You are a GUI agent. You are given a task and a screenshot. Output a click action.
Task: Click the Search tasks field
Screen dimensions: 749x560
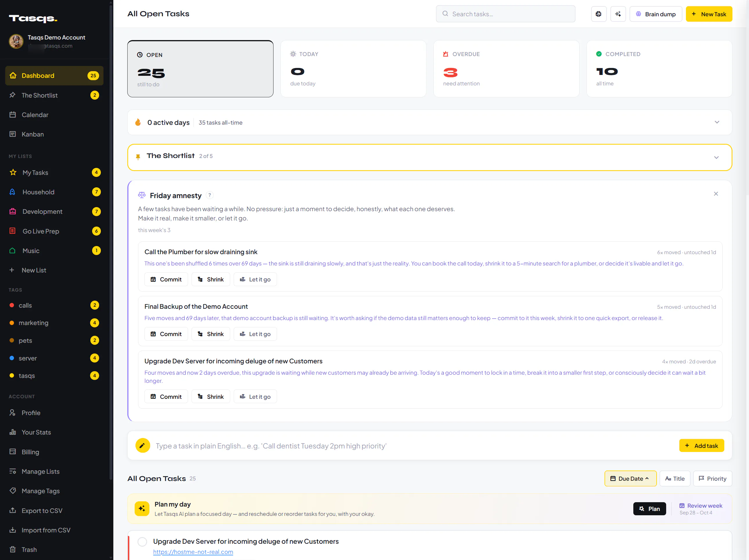click(505, 14)
